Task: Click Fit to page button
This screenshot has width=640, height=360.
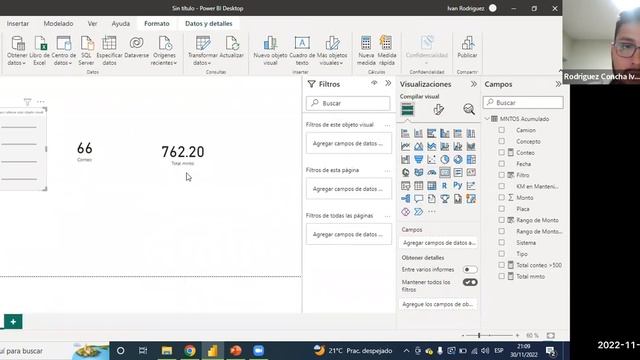Action: (551, 335)
